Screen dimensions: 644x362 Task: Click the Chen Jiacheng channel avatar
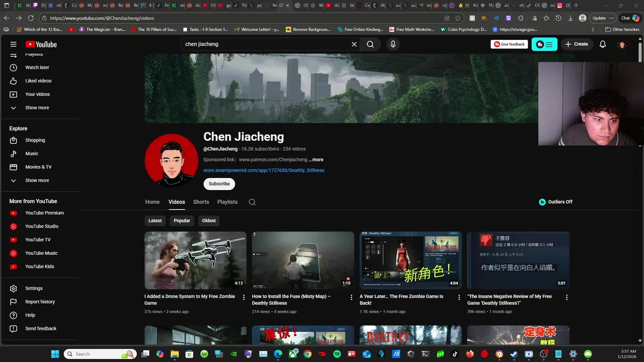[172, 160]
